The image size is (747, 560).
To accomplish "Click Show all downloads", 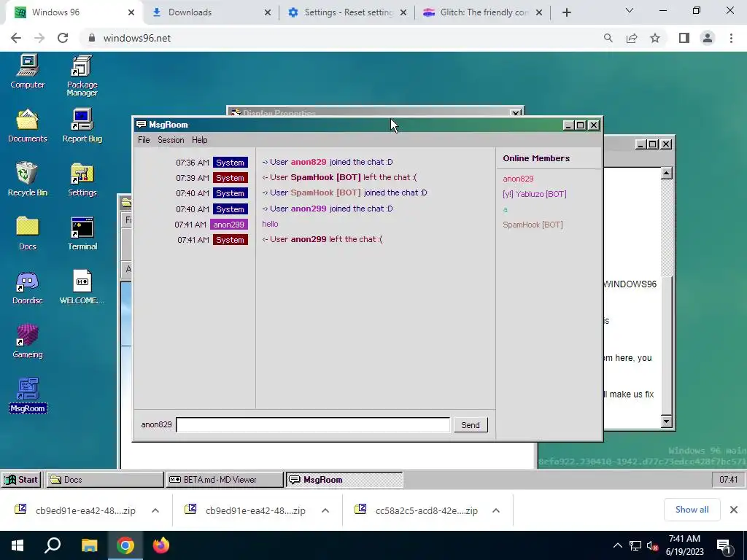I will (692, 510).
